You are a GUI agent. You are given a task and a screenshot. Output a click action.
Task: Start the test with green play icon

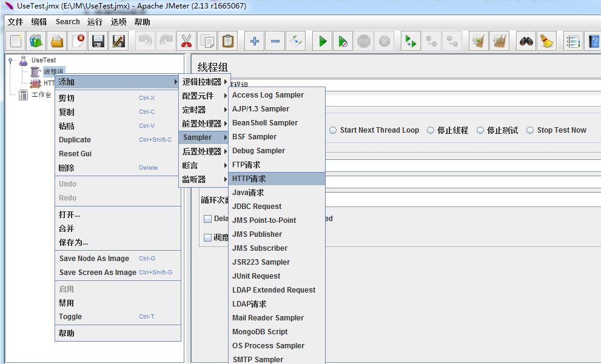(323, 41)
